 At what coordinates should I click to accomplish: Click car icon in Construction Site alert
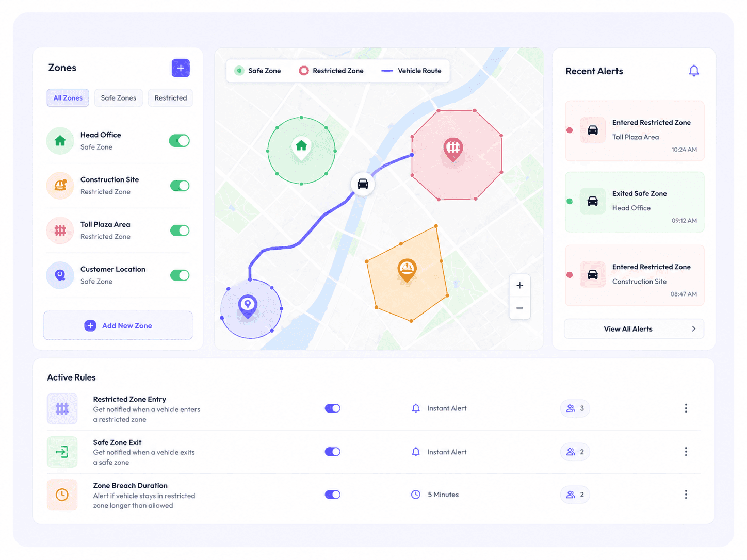593,274
